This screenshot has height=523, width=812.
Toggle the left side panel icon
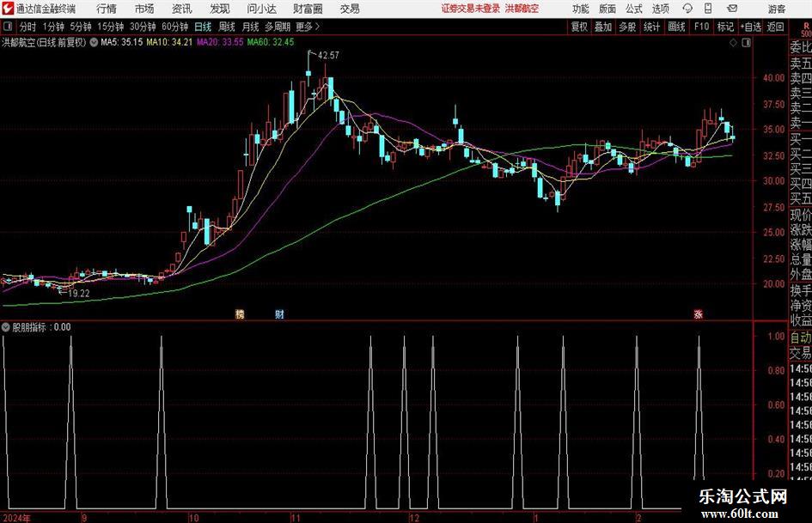7,27
